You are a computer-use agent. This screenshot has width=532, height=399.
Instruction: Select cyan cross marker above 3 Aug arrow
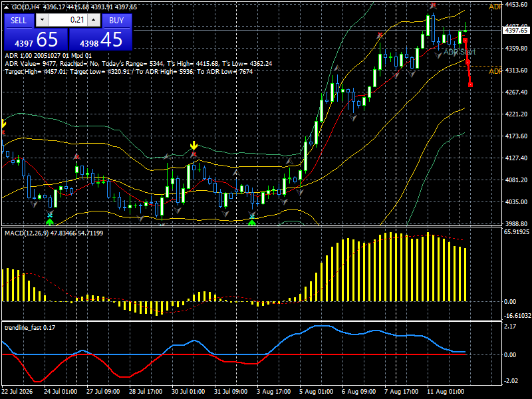252,215
